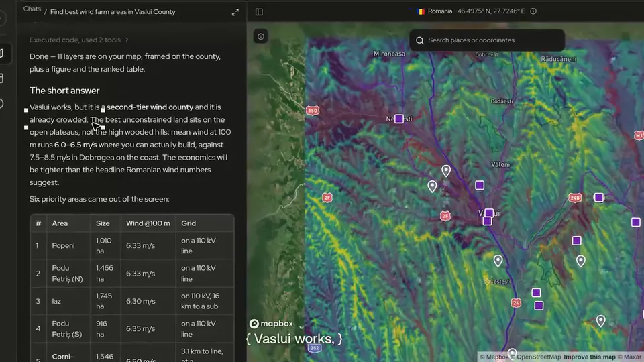The image size is (644, 362).
Task: Click the upper purple square near road 24
Action: pyautogui.click(x=536, y=293)
